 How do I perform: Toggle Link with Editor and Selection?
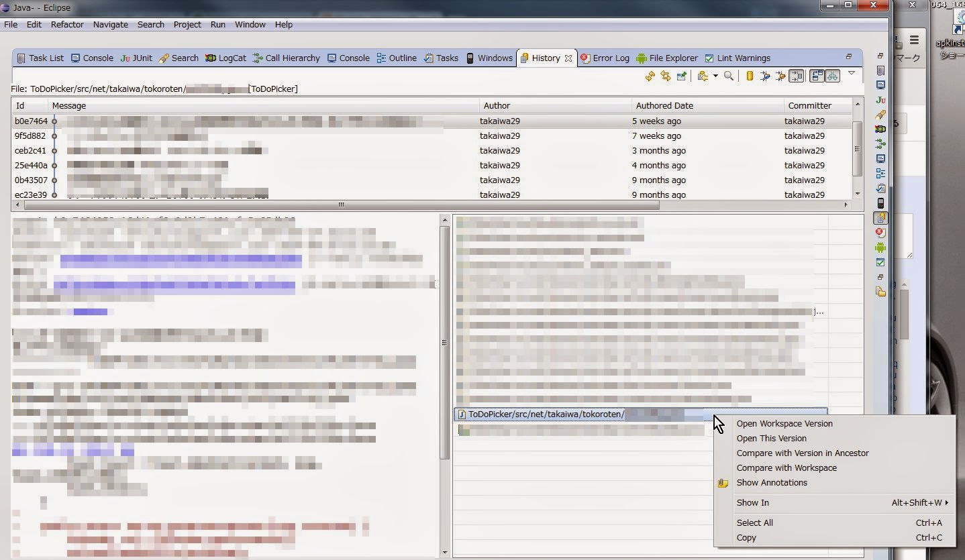coord(666,76)
